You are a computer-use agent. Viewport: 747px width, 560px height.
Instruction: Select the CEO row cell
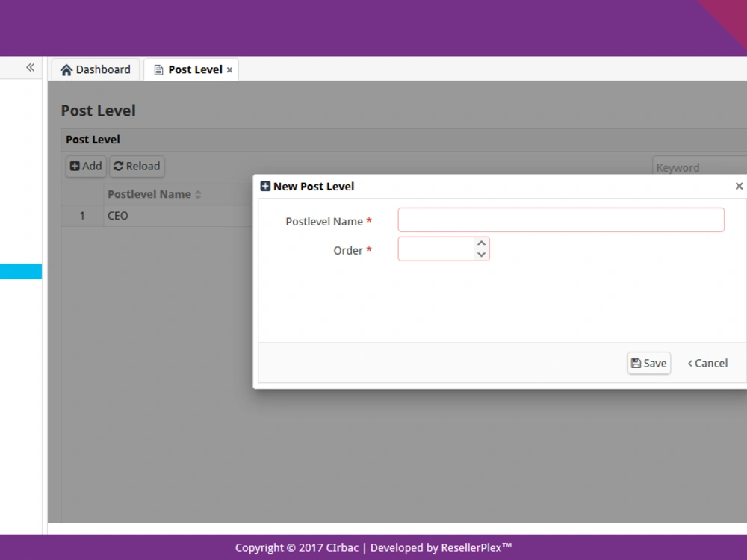179,216
